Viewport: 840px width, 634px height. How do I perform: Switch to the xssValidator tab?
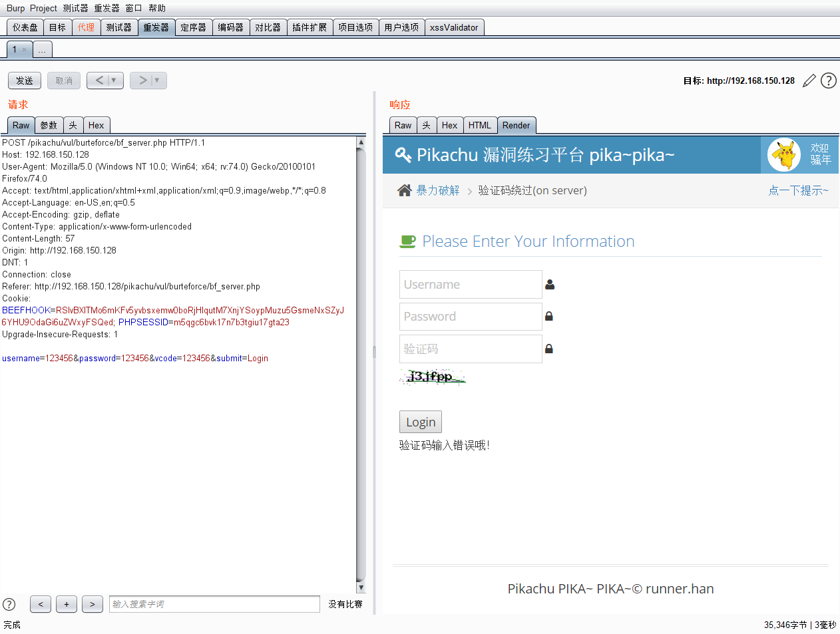[454, 27]
